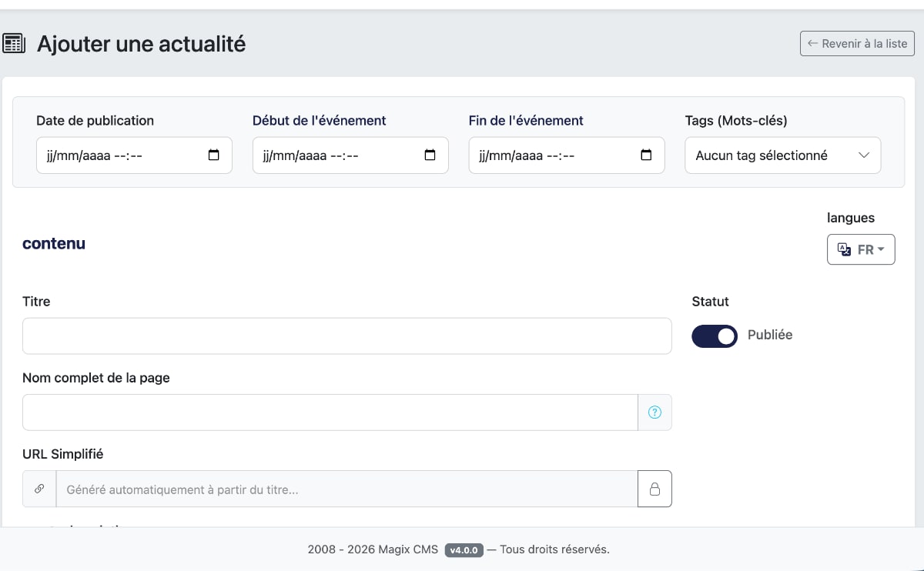The width and height of the screenshot is (924, 571).
Task: Click the translate icon in language button
Action: pyautogui.click(x=844, y=249)
